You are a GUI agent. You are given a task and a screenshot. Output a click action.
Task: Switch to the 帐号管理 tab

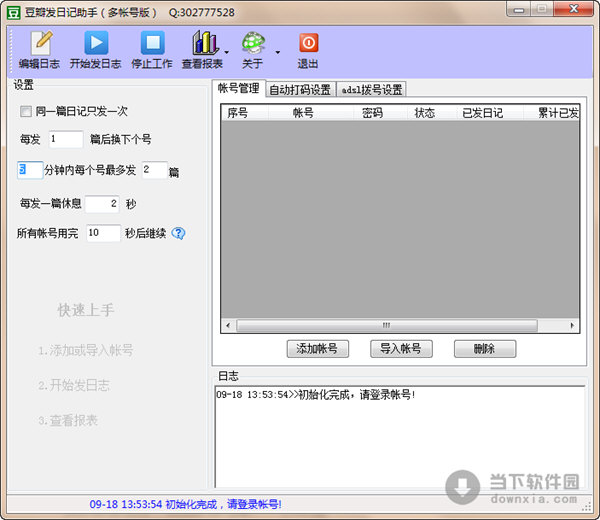238,88
